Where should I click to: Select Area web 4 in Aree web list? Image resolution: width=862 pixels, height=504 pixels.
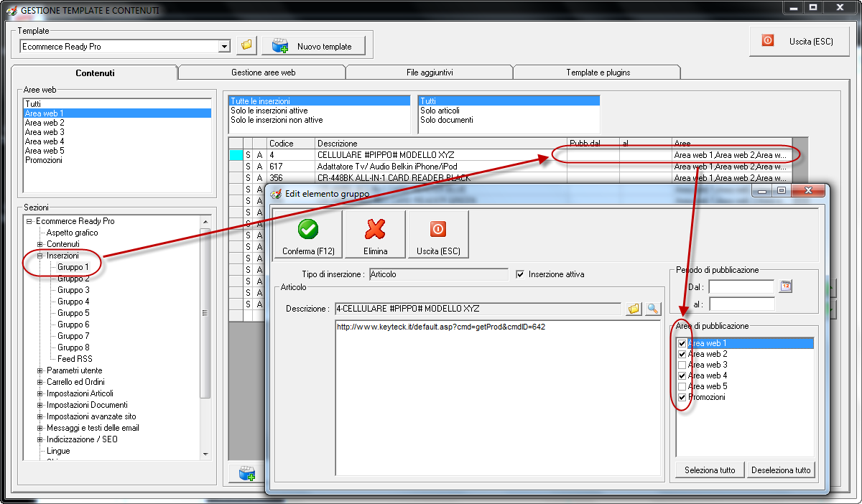[x=117, y=141]
